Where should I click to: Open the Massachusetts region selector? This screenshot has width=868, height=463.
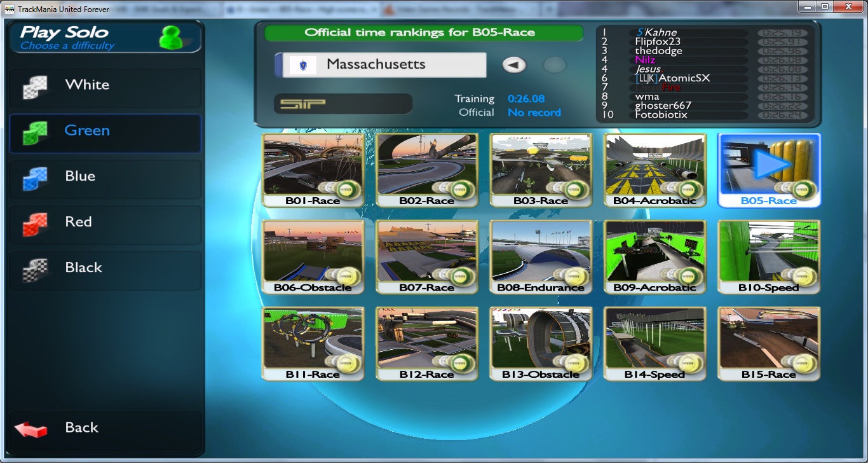[380, 65]
